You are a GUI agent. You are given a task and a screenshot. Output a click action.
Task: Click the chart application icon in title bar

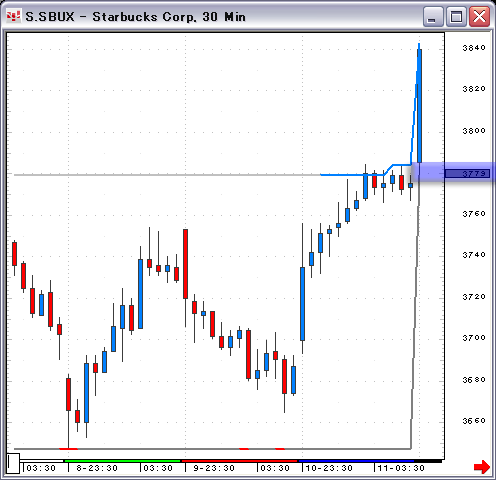click(13, 16)
